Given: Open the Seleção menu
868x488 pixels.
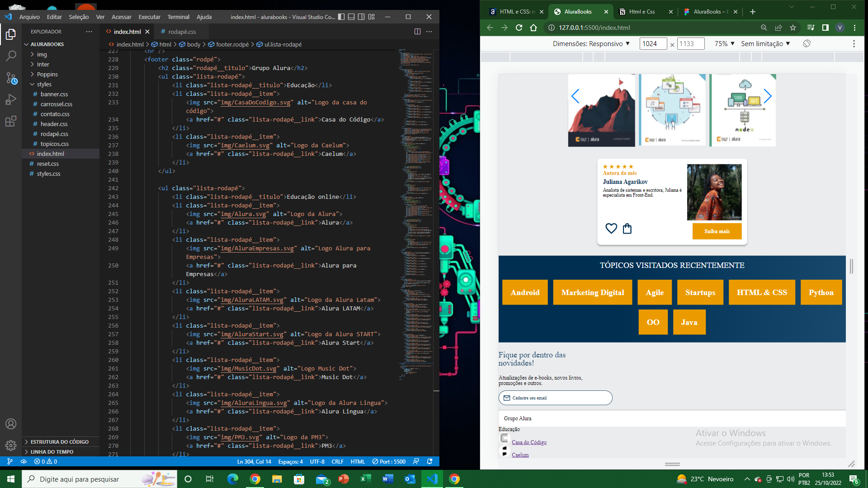Looking at the screenshot, I should [x=79, y=17].
